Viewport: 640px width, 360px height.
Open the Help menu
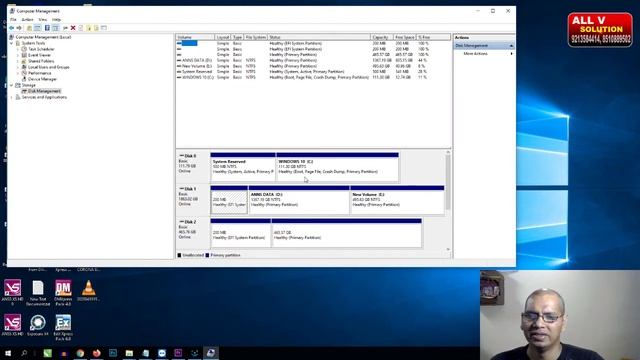(x=56, y=20)
